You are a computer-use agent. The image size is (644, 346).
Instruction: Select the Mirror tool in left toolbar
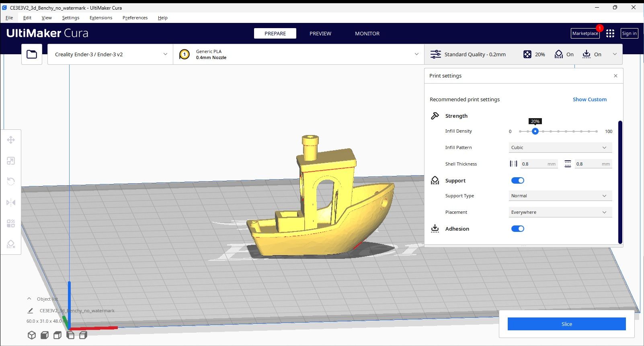11,203
